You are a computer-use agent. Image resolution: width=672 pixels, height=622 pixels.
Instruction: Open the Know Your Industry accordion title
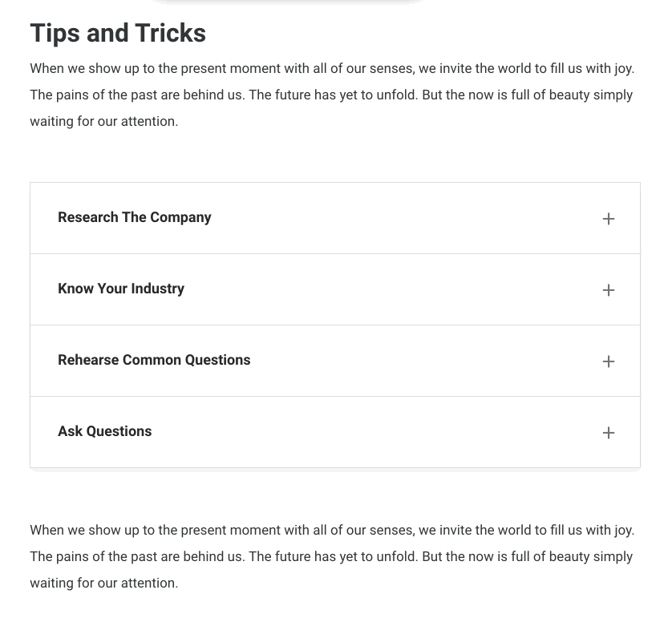[x=121, y=289]
